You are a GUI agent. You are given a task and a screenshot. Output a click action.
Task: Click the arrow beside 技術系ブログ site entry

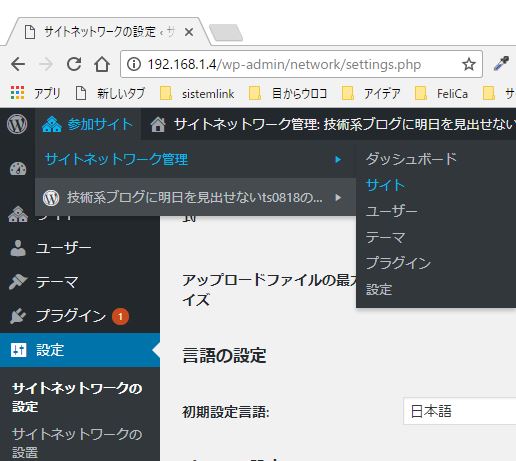coord(338,197)
